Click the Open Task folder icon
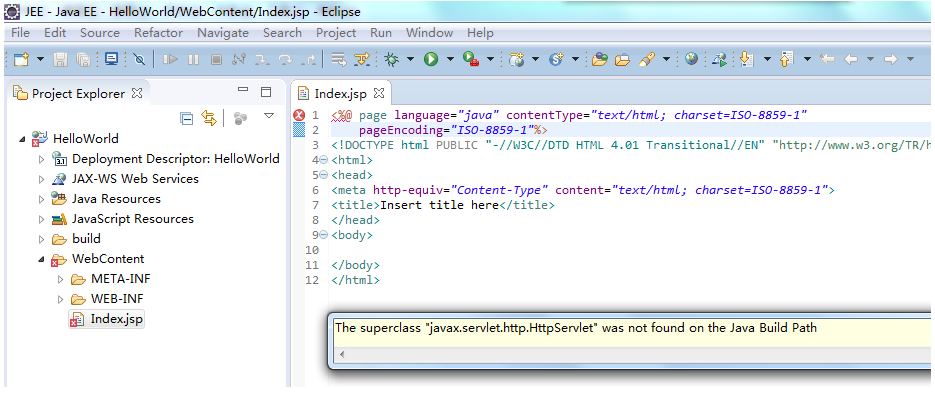This screenshot has width=935, height=396. [x=622, y=59]
